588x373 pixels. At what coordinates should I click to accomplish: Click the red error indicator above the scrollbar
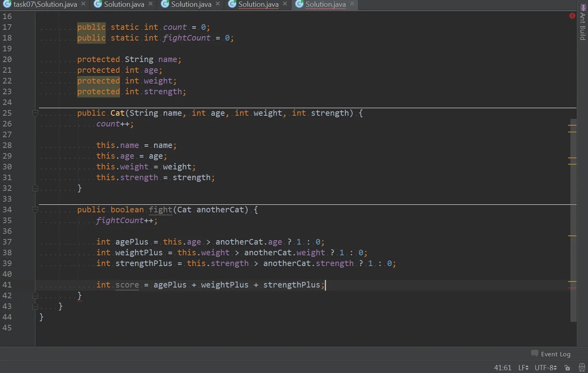point(572,16)
